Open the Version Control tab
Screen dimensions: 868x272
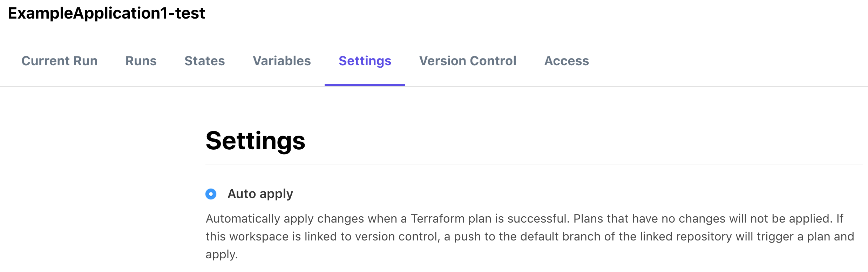[x=468, y=61]
